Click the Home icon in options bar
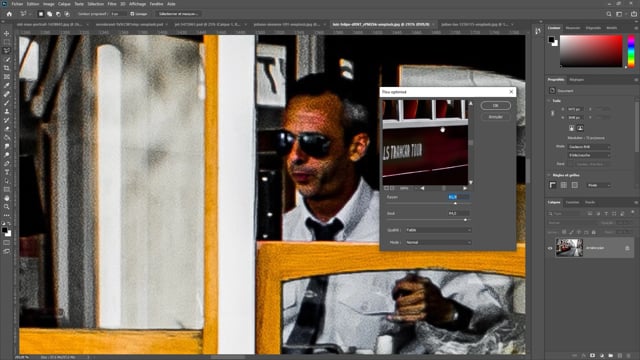 (9, 14)
